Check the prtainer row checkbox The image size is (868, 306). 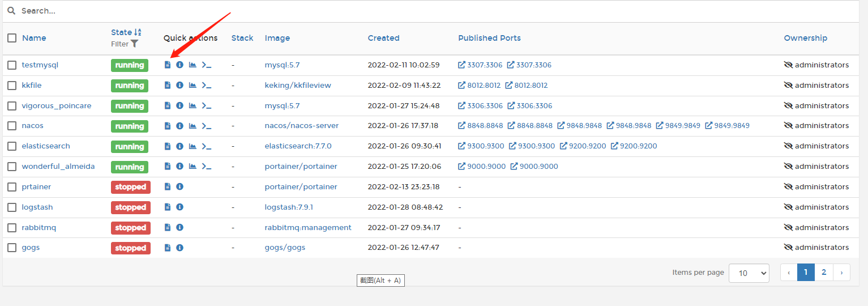point(12,187)
